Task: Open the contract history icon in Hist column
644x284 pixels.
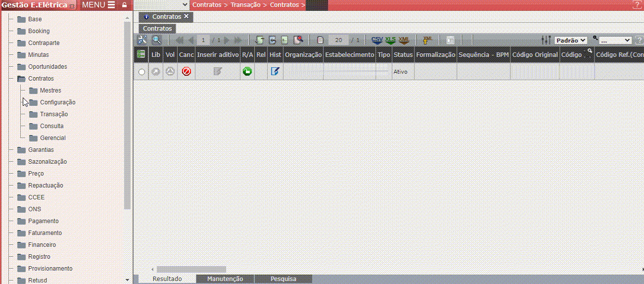Action: (275, 72)
